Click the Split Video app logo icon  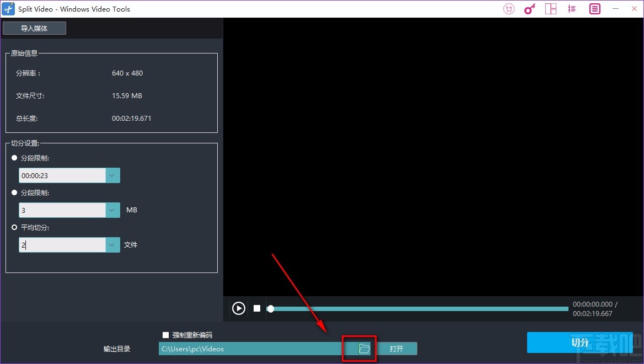(8, 9)
